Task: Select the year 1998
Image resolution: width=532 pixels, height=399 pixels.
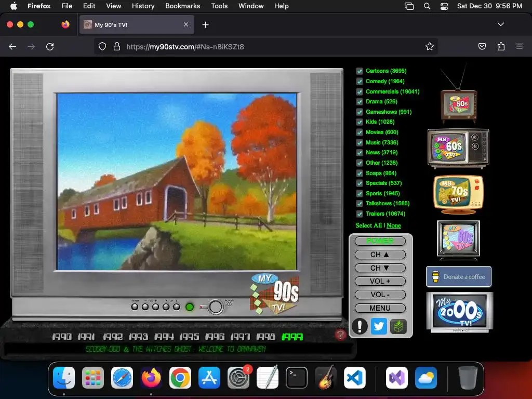Action: [265, 337]
